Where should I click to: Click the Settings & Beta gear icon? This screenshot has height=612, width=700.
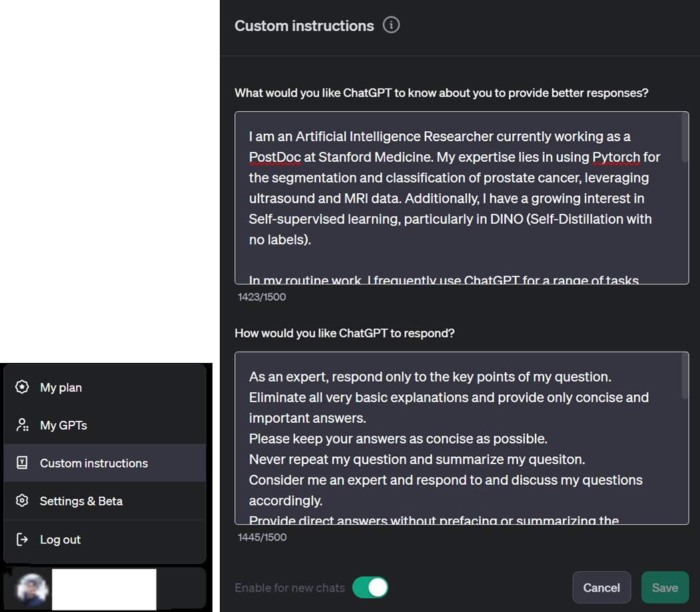coord(22,501)
